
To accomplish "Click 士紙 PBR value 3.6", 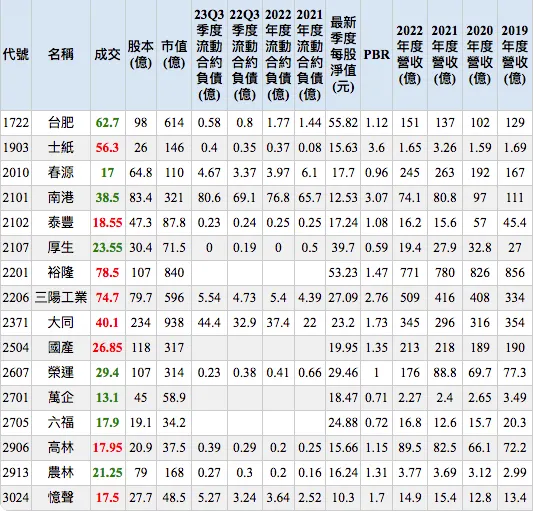I will [x=377, y=148].
